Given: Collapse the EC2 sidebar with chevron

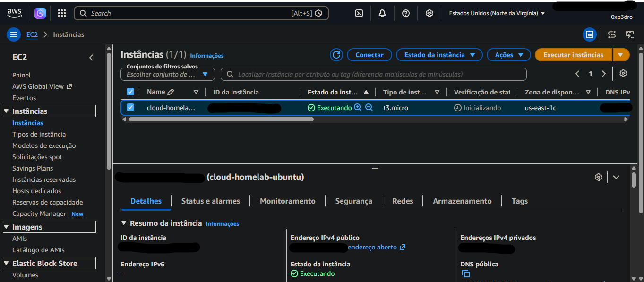Looking at the screenshot, I should (91, 58).
